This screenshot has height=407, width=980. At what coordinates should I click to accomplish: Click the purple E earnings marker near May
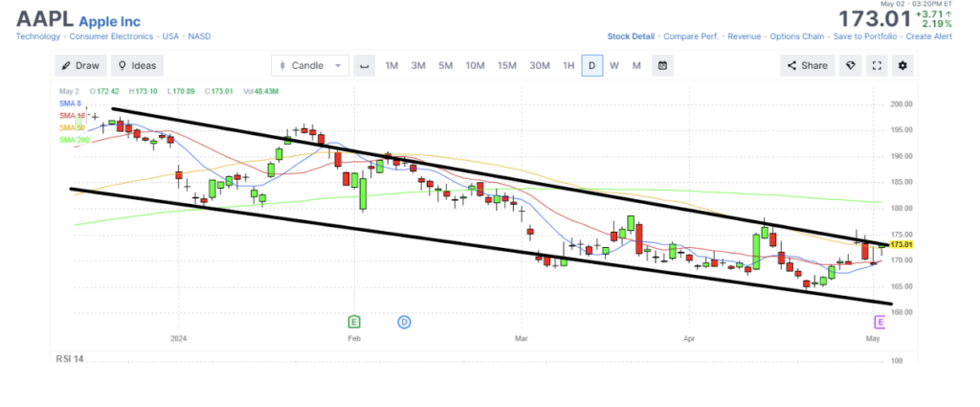pos(880,322)
